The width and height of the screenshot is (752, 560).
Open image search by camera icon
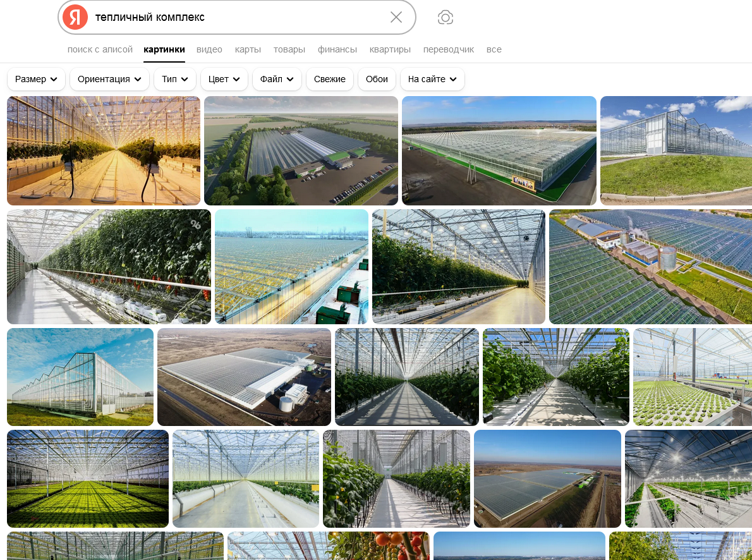446,17
